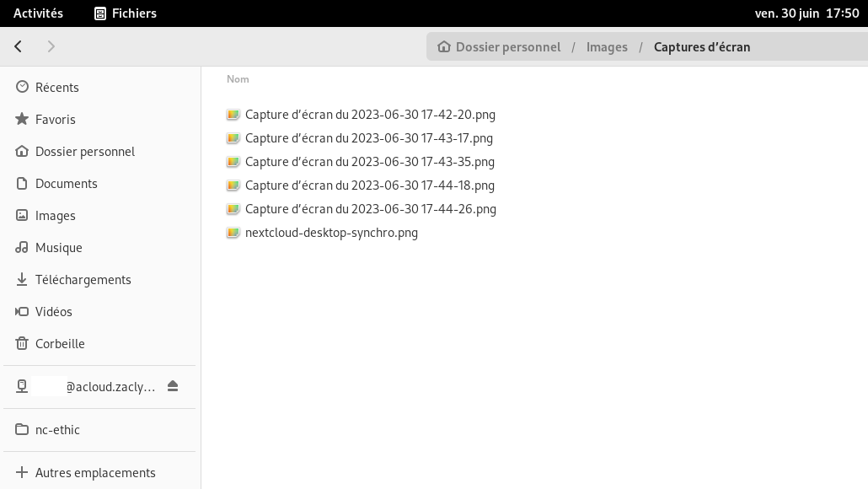Screen dimensions: 868x489
Task: Open the Vidéos sidebar entry
Action: [x=54, y=312]
